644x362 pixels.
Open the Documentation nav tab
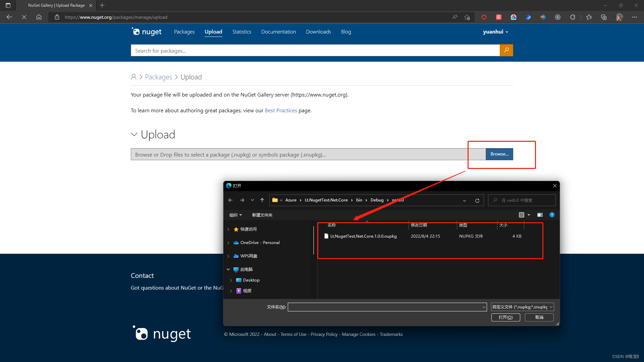point(278,32)
